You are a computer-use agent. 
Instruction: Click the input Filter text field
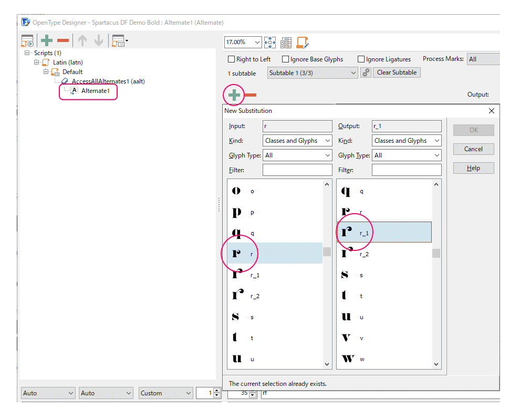pos(297,170)
